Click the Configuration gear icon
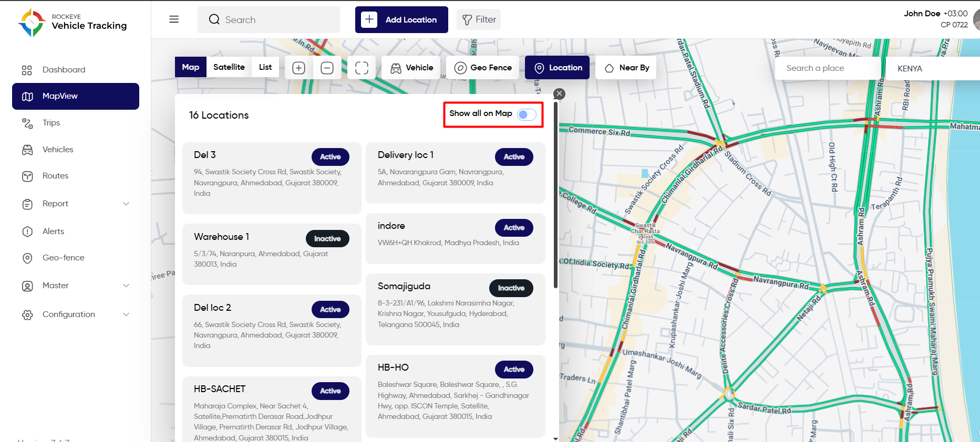 pyautogui.click(x=27, y=315)
